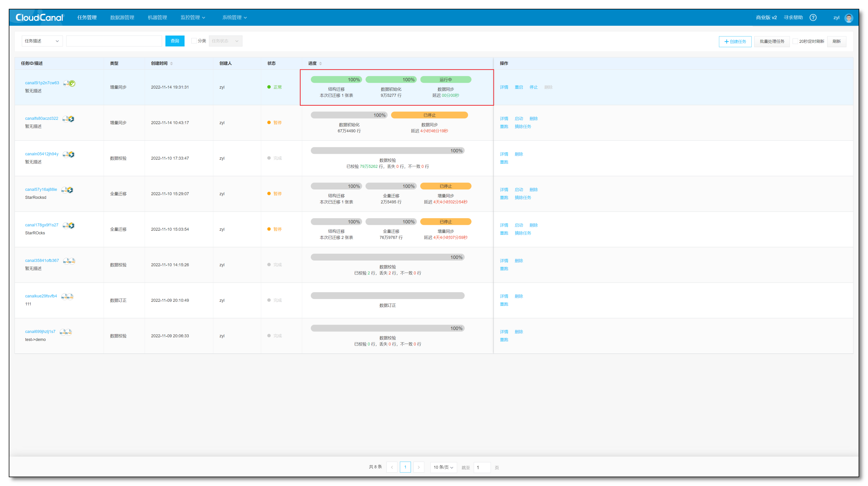868x486 pixels.
Task: Click the search text input field
Action: (x=114, y=41)
